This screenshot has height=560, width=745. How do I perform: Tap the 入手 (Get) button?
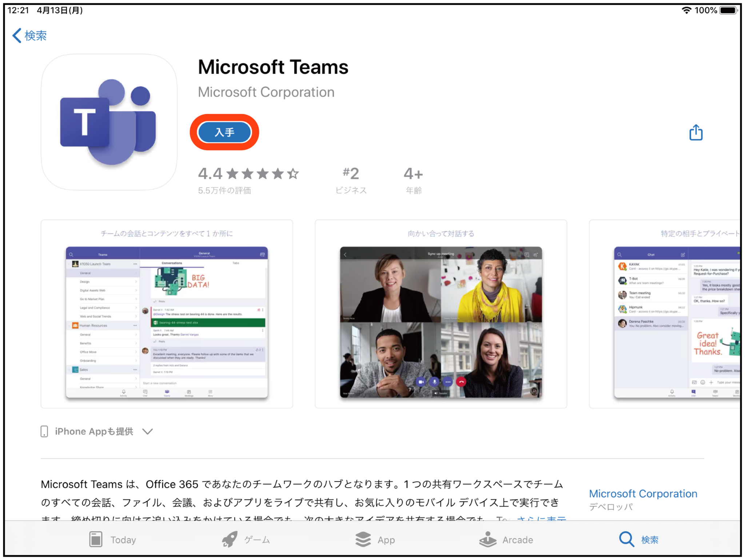click(x=224, y=132)
